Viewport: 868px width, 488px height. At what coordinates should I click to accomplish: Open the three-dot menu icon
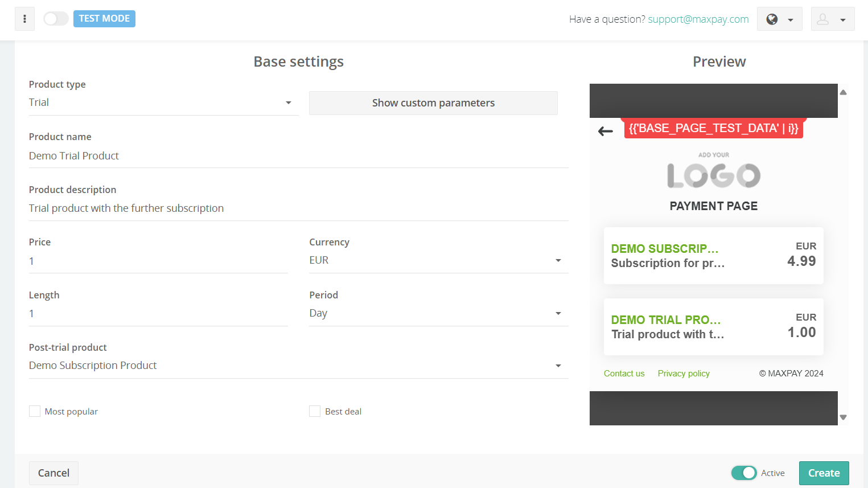tap(24, 19)
